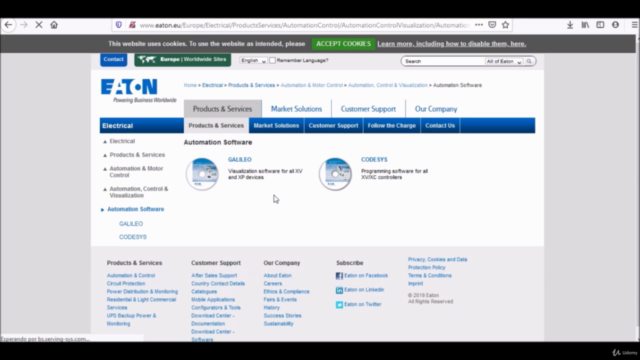640x360 pixels.
Task: Click the blue Contact button
Action: coord(113,60)
